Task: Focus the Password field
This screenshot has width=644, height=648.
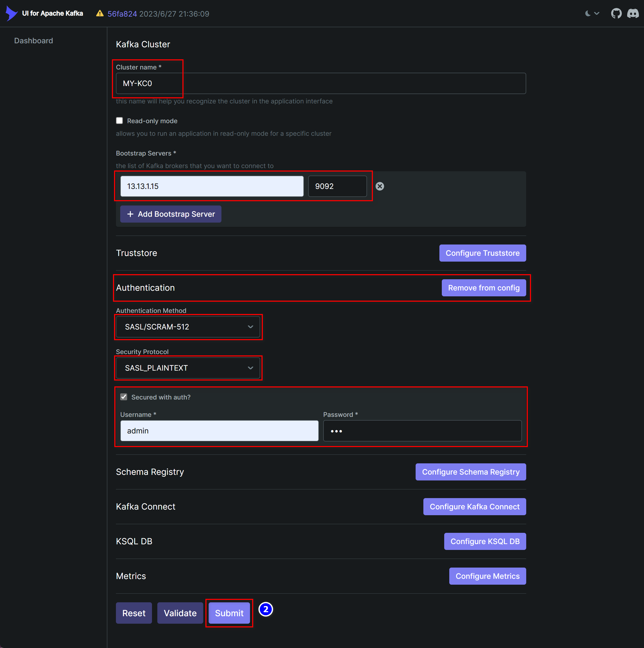Action: click(x=422, y=431)
